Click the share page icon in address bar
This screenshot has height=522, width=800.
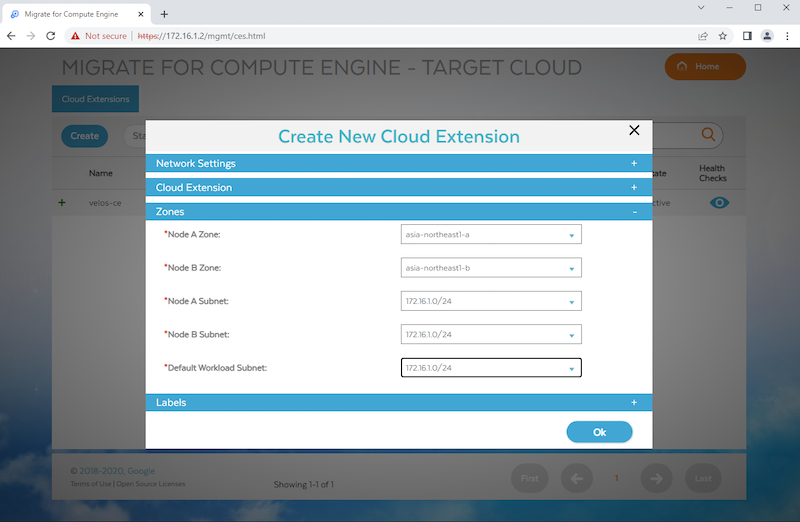pyautogui.click(x=703, y=36)
